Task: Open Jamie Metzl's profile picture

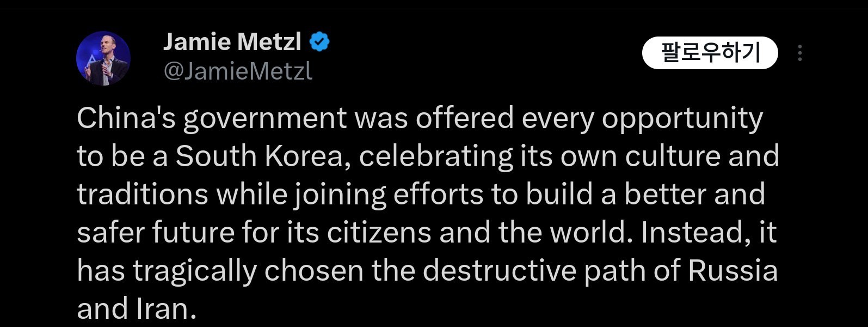Action: click(x=103, y=58)
